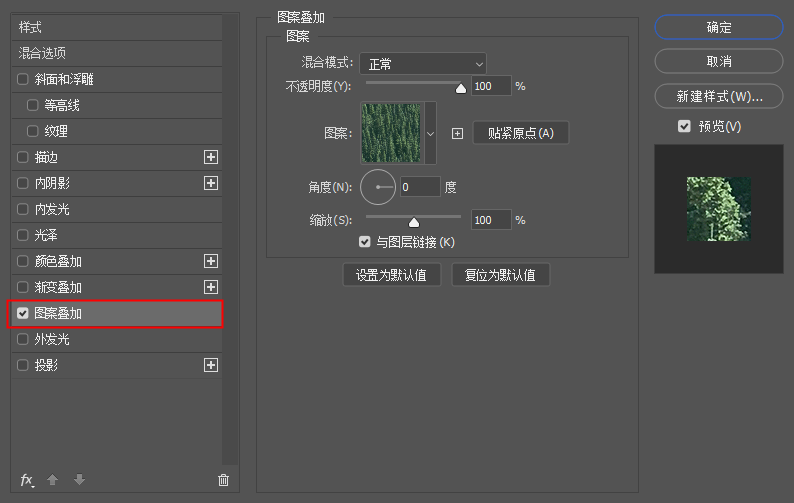Image resolution: width=794 pixels, height=503 pixels.
Task: Click the 角度 dial control
Action: pyautogui.click(x=378, y=187)
